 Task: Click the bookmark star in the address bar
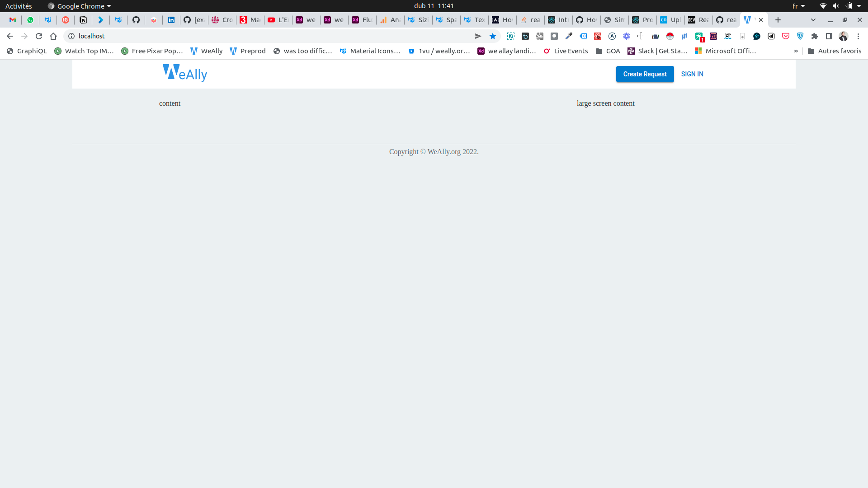click(493, 36)
